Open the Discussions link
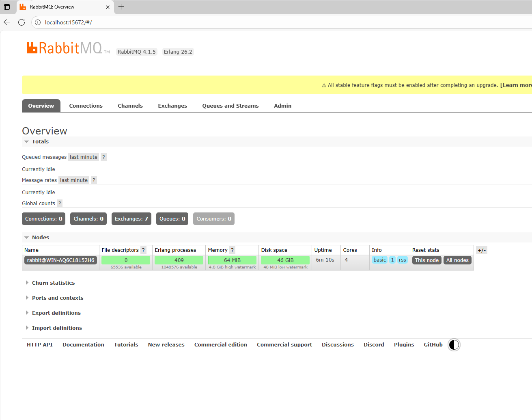 click(338, 345)
